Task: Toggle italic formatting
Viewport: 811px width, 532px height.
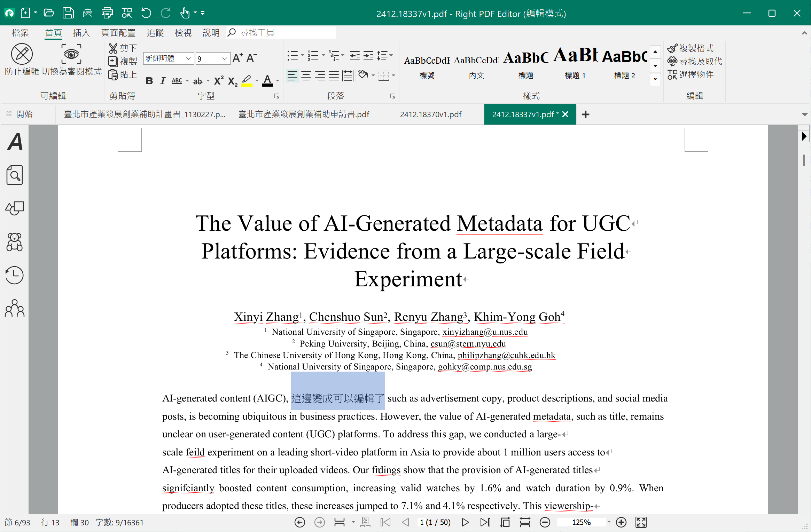Action: pos(163,81)
